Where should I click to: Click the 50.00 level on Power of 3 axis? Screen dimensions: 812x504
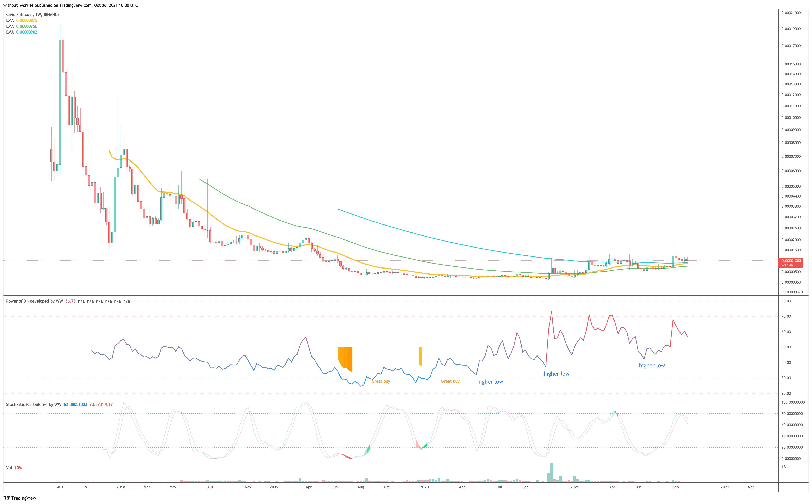tap(786, 347)
